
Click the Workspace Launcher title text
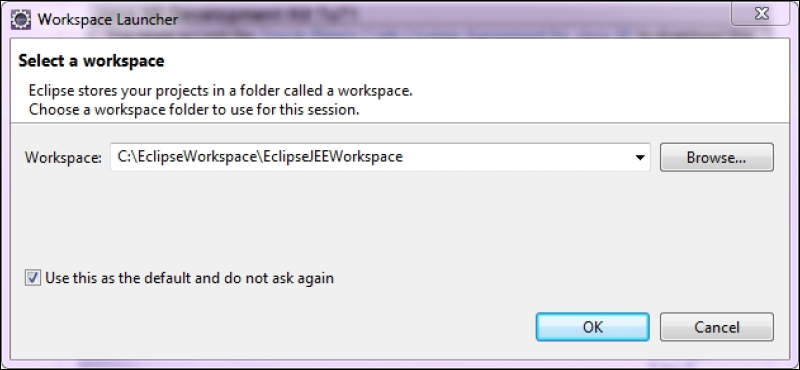[x=108, y=20]
